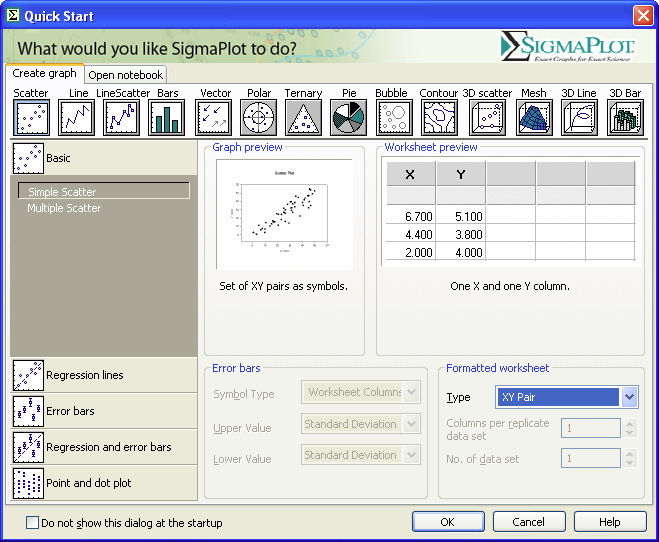Open Help for this dialog
Screen dimensions: 659x542
(610, 522)
